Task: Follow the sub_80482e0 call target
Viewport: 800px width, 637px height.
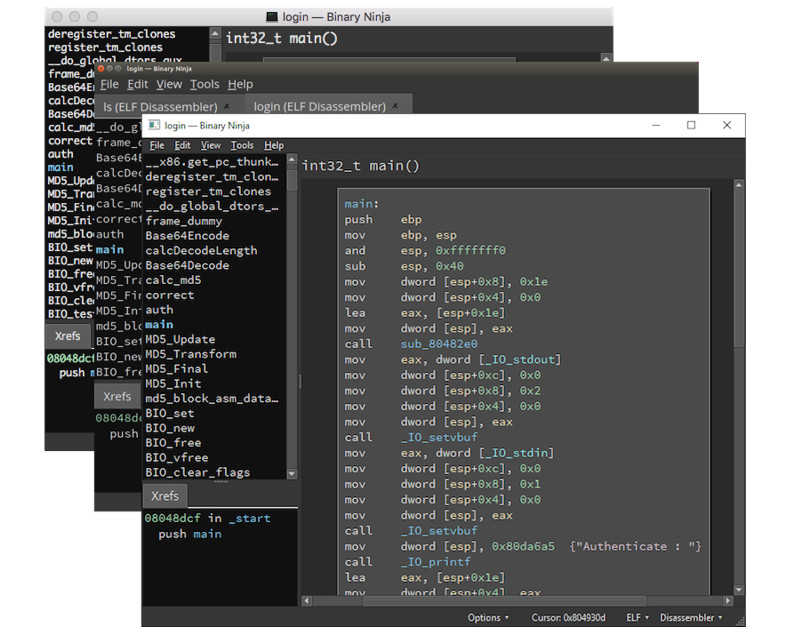Action: tap(439, 344)
